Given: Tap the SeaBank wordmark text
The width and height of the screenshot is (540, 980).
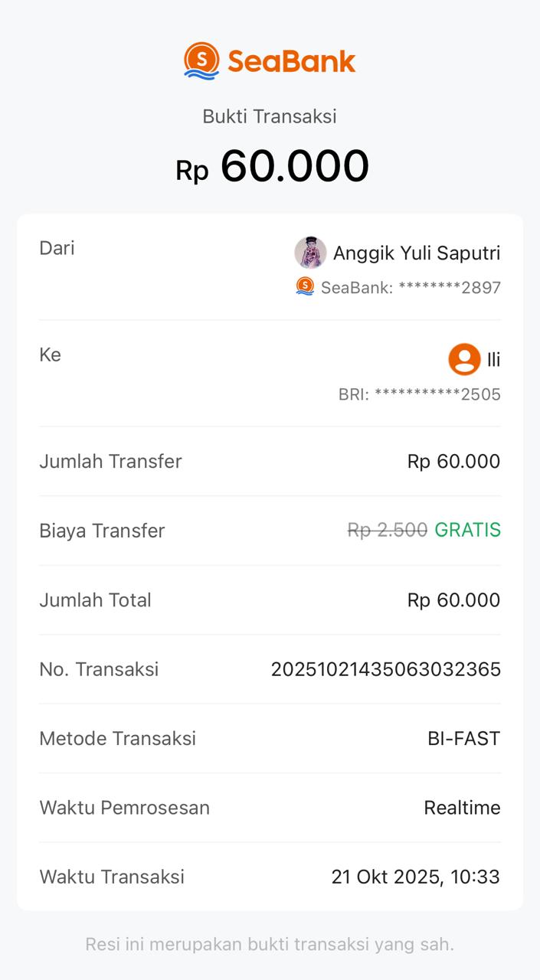Looking at the screenshot, I should click(x=292, y=61).
